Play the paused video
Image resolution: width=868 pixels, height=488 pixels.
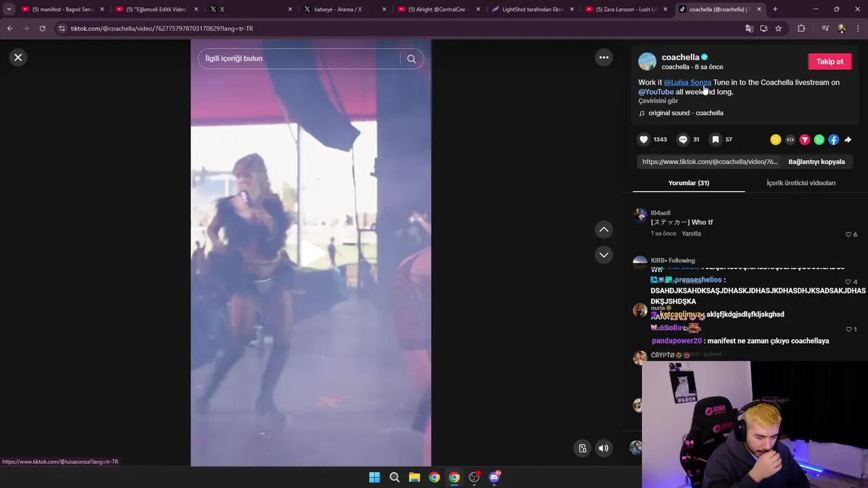pyautogui.click(x=311, y=253)
